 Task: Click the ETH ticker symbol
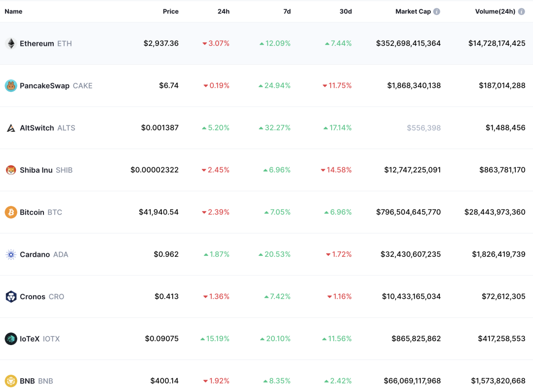pyautogui.click(x=65, y=43)
